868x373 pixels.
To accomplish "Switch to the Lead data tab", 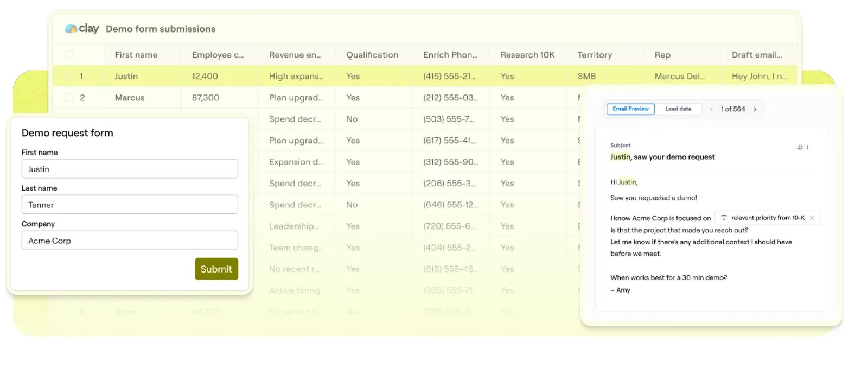I will 678,109.
